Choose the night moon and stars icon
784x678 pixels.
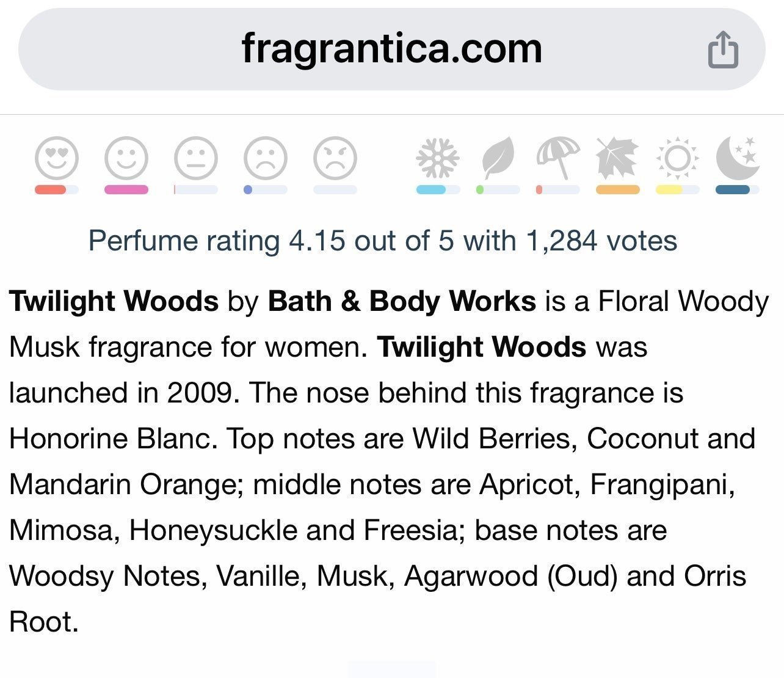point(738,158)
